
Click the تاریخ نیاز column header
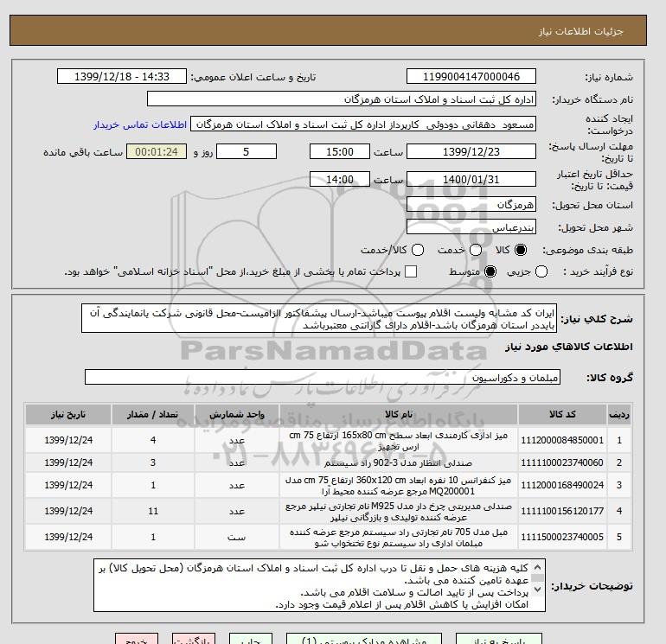tap(68, 414)
